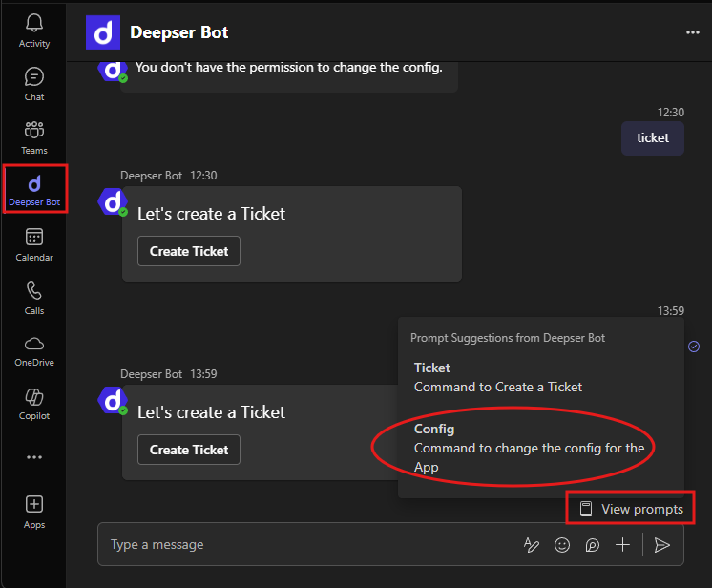712x588 pixels.
Task: Click 'Prompt Suggestions from Deepser Bot' heading
Action: [508, 338]
